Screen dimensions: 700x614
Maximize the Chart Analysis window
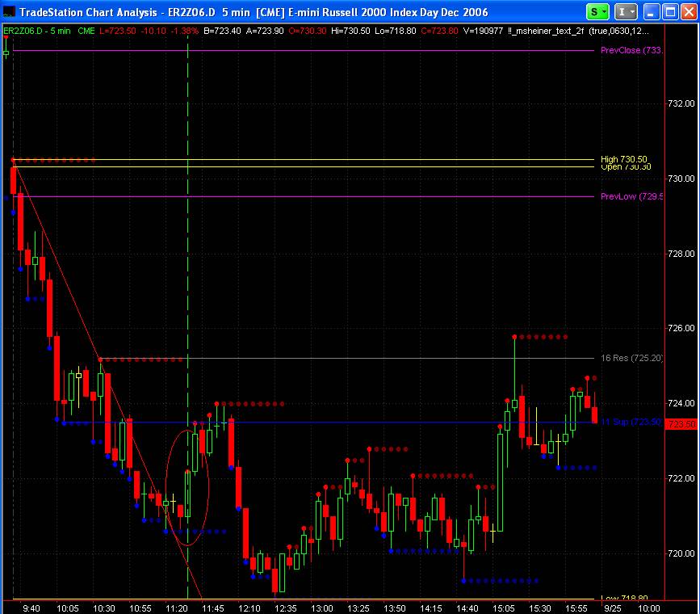pos(670,12)
